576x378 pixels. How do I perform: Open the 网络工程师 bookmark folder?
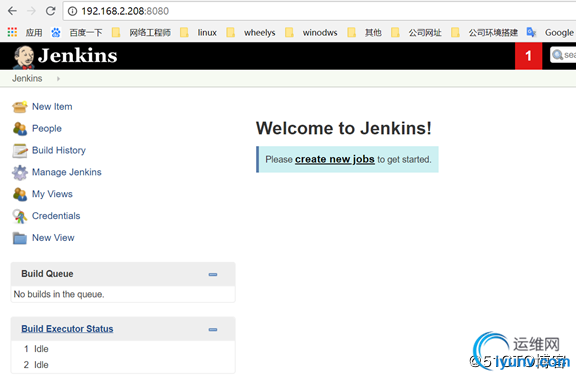click(x=141, y=32)
